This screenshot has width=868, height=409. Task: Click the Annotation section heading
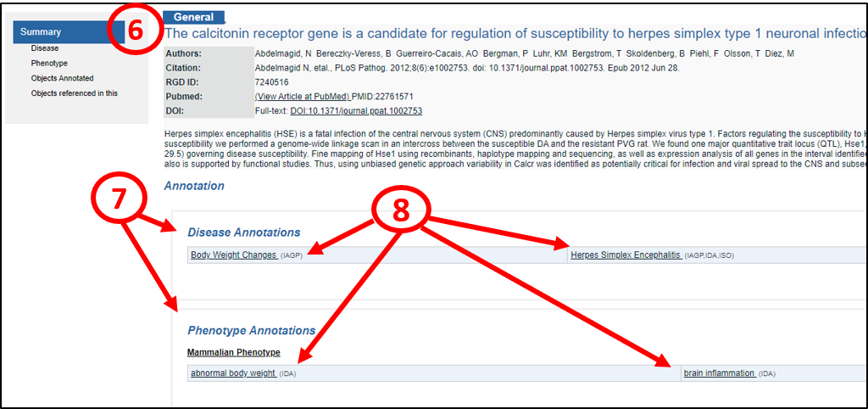click(194, 186)
